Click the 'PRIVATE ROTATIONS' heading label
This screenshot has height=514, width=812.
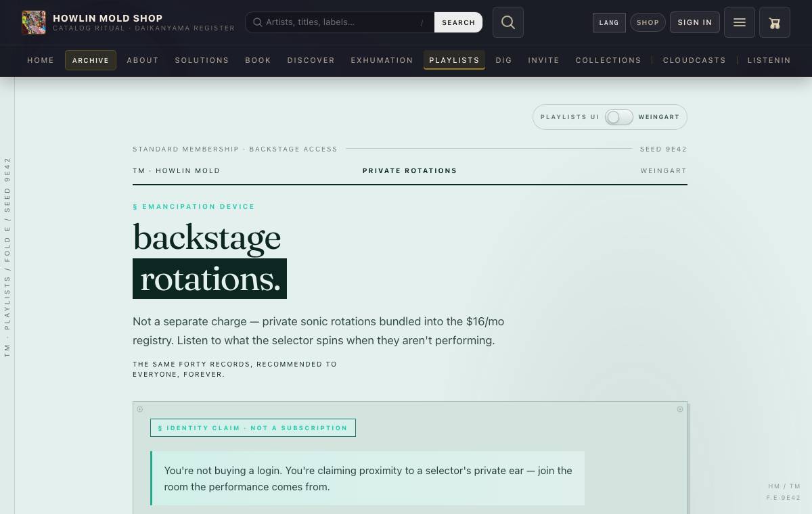click(410, 170)
